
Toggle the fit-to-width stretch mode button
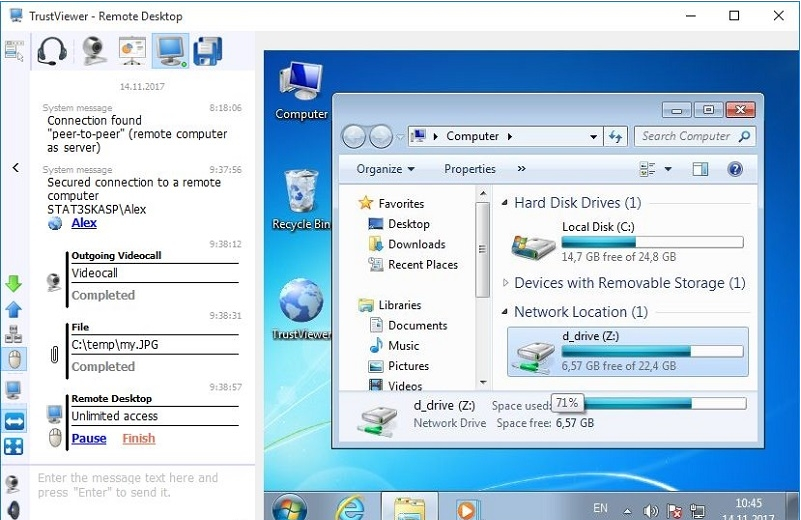[14, 420]
